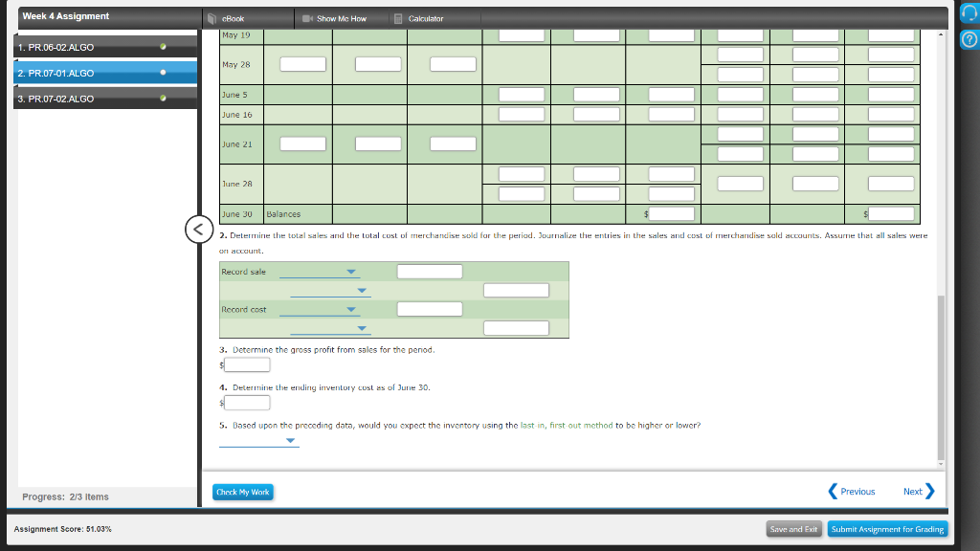This screenshot has width=980, height=551.
Task: Open the higher or lower answer dropdown
Action: point(258,440)
